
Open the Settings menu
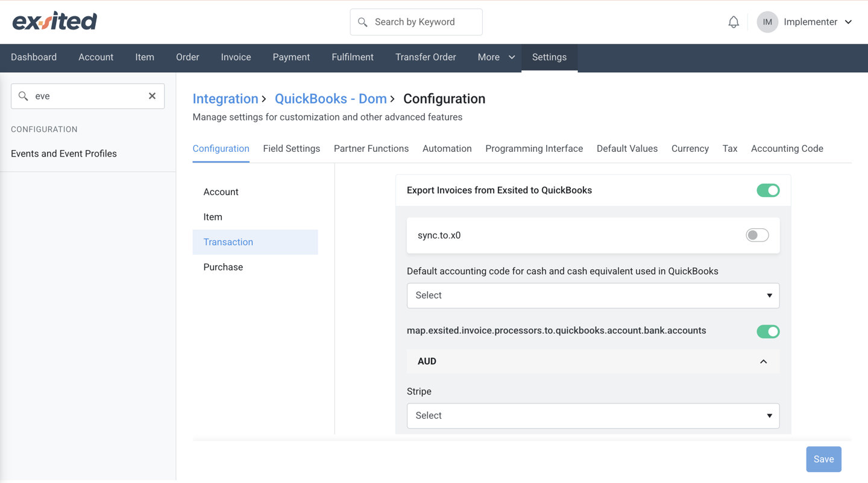point(549,57)
